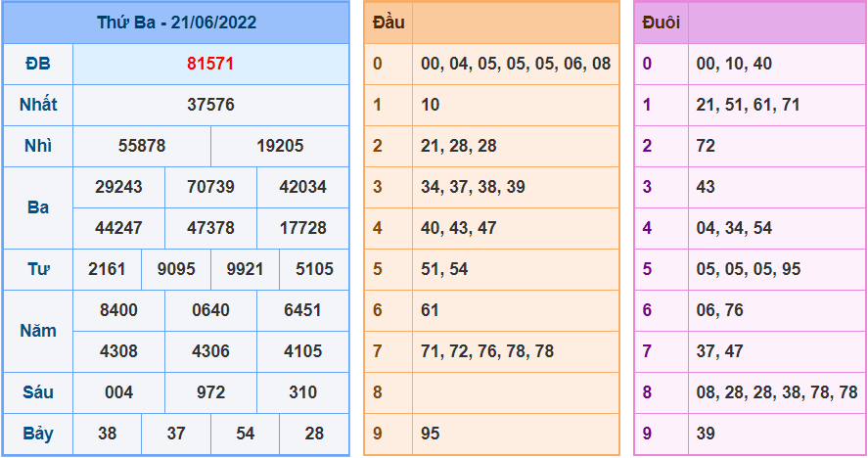Image resolution: width=868 pixels, height=458 pixels.
Task: Click the first prize number 37576
Action: 210,105
